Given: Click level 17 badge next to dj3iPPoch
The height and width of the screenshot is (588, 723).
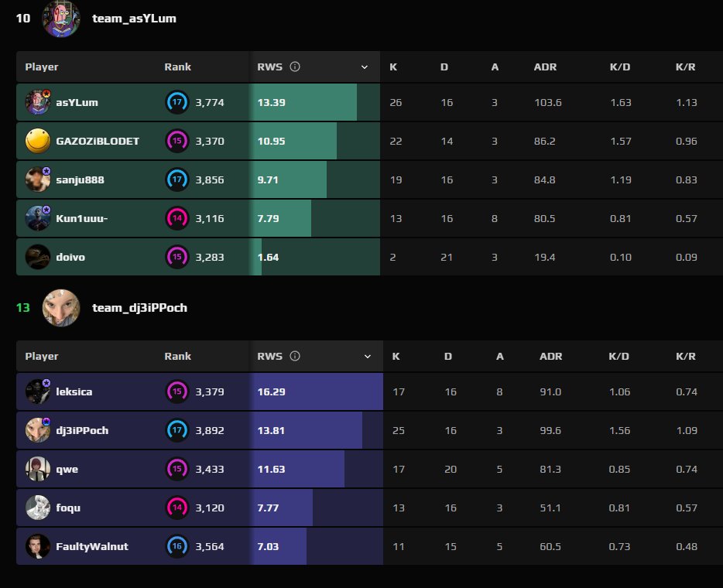Looking at the screenshot, I should point(177,430).
